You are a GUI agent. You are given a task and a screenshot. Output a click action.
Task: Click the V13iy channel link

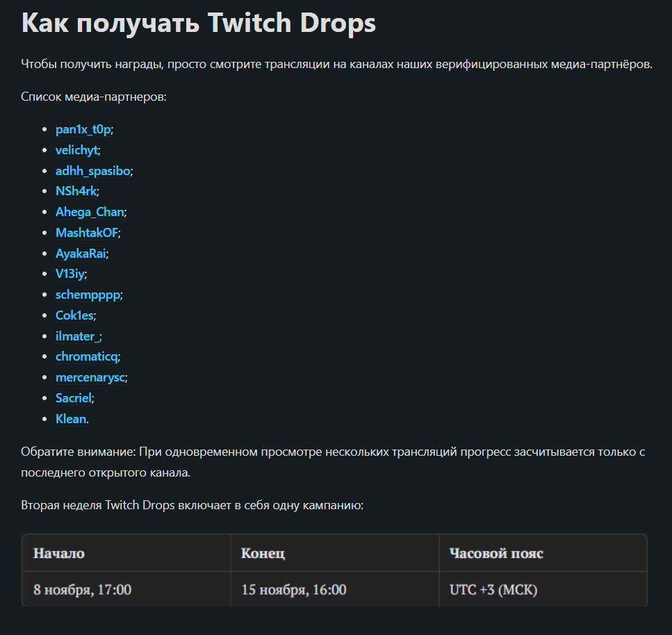click(70, 274)
